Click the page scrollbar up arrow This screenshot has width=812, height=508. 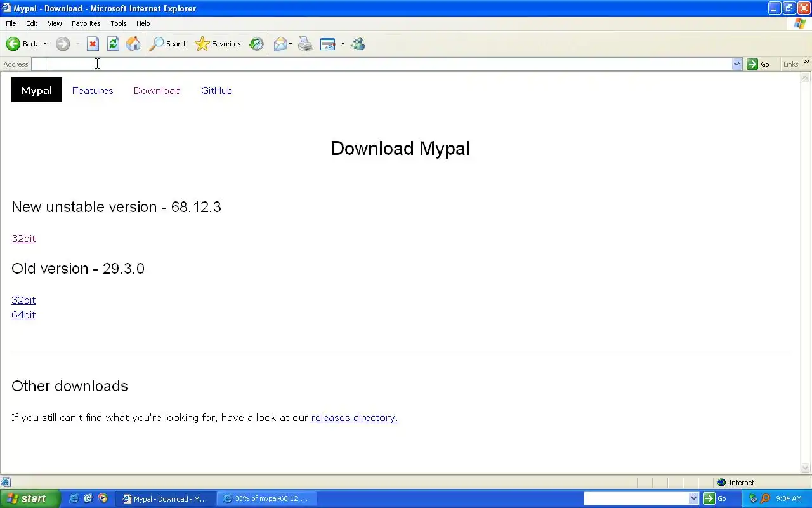point(806,78)
